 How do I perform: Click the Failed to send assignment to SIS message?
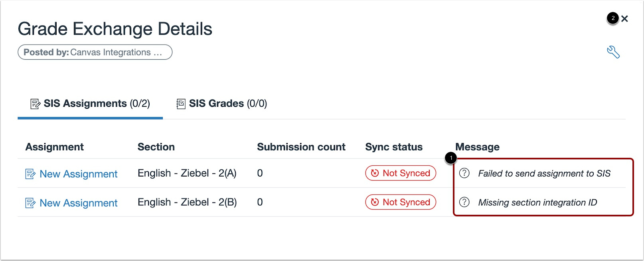point(545,173)
